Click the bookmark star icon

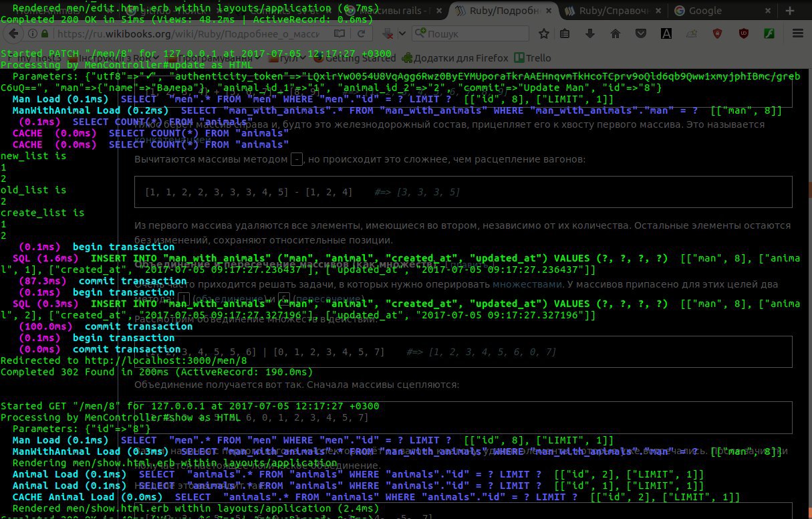coord(544,33)
